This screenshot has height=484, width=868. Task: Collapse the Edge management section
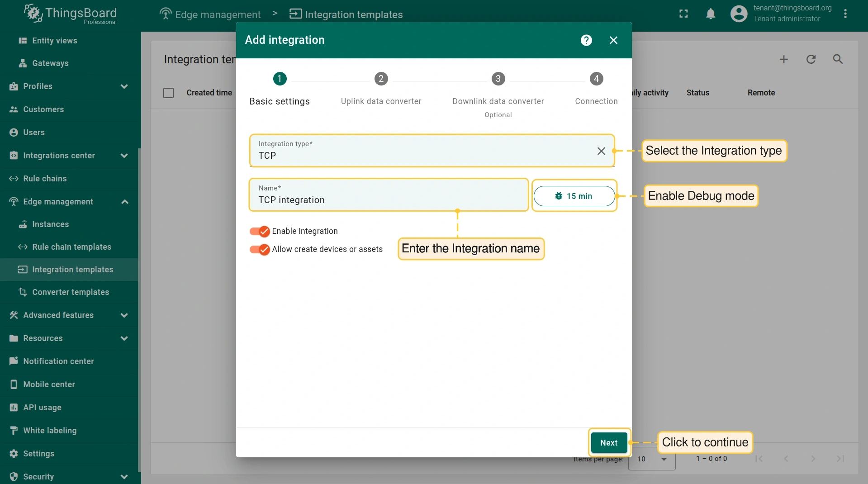(x=125, y=202)
